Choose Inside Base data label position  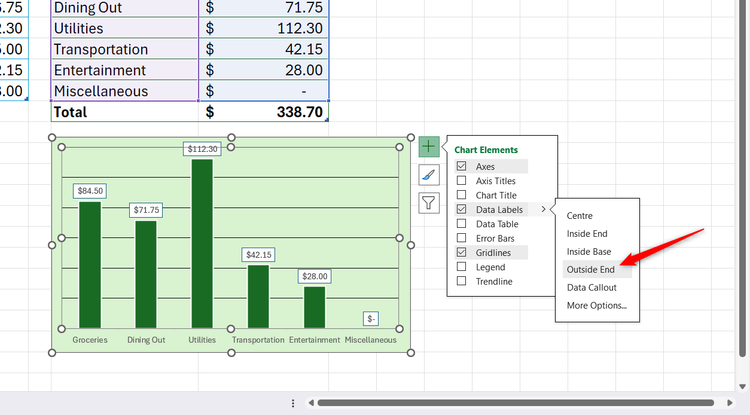[589, 251]
